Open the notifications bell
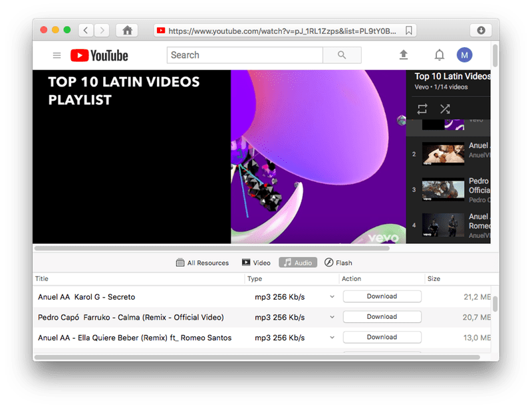Viewport: 532px width, 408px height. pos(440,54)
